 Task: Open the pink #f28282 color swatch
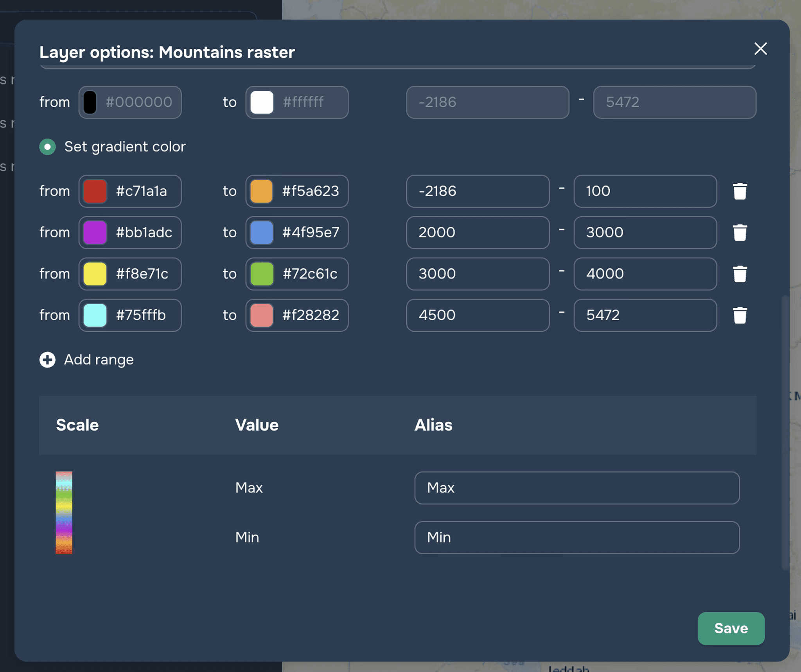[x=261, y=315]
